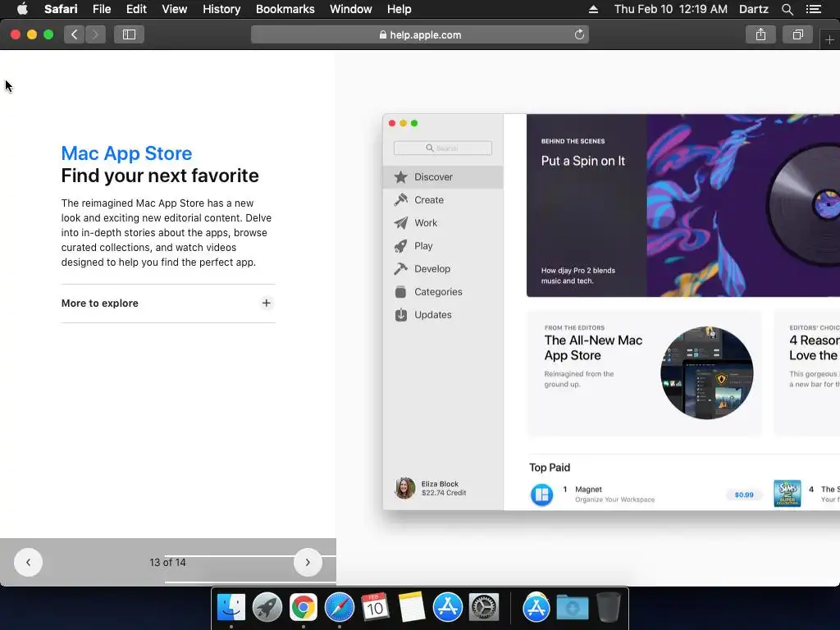Click Safari's forward arrow button
Viewport: 840px width, 630px height.
[95, 34]
